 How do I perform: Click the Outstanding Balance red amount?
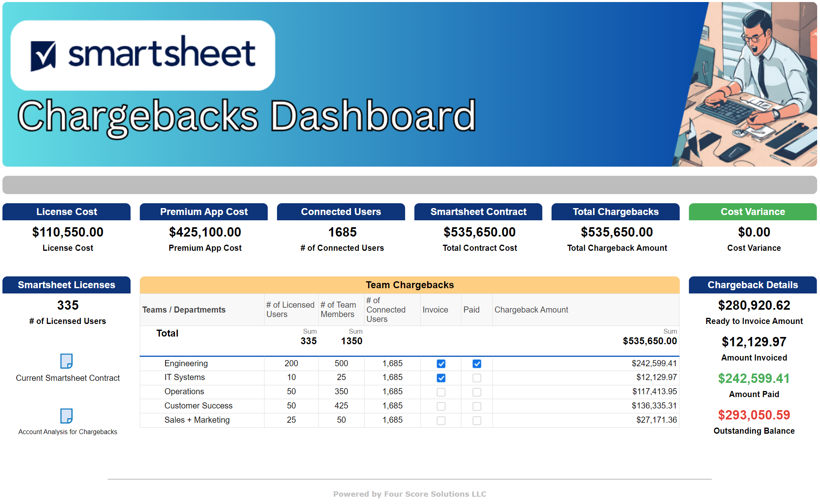click(754, 415)
